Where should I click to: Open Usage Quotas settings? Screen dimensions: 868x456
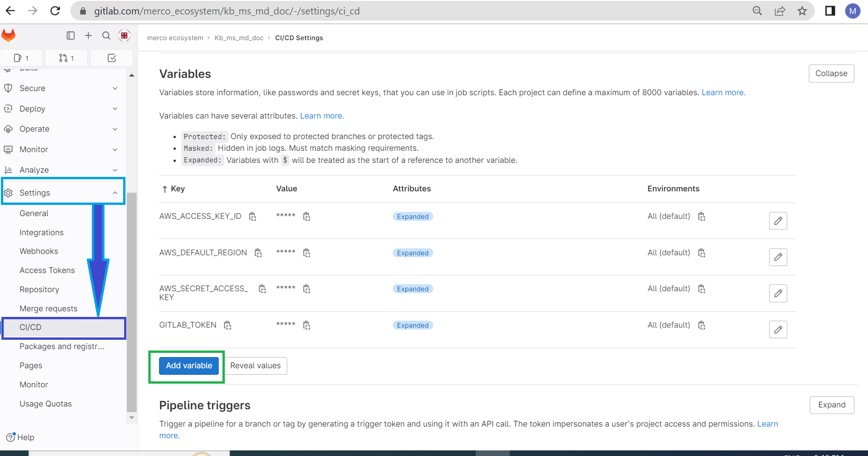click(46, 404)
